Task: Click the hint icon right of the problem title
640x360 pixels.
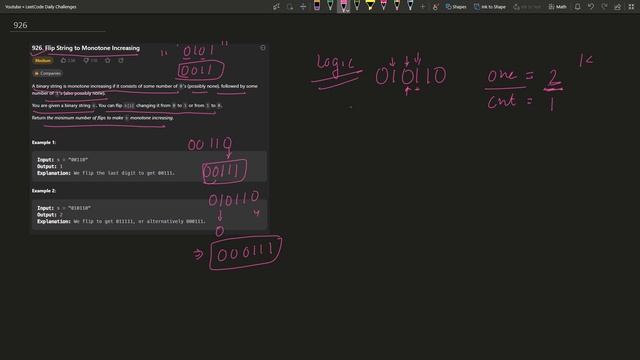Action: tap(263, 48)
